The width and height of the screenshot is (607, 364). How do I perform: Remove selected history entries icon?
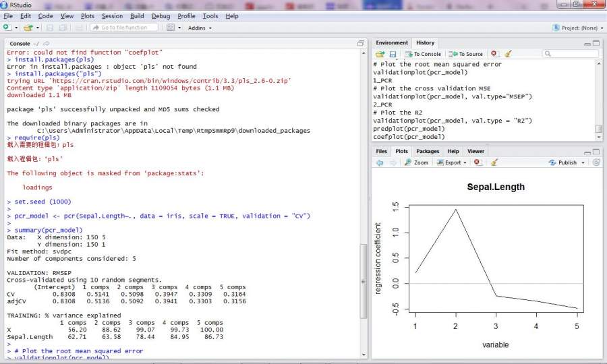point(494,54)
